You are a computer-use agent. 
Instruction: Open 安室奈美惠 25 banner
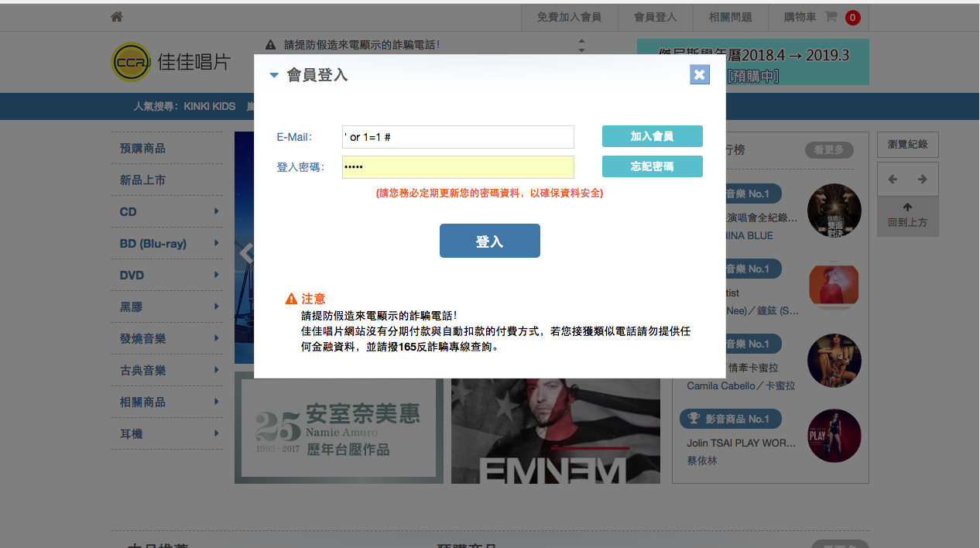pos(339,427)
